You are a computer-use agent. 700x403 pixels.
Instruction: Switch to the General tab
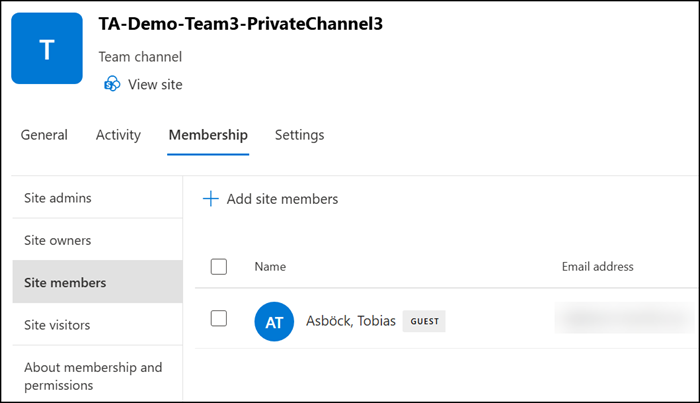coord(44,135)
